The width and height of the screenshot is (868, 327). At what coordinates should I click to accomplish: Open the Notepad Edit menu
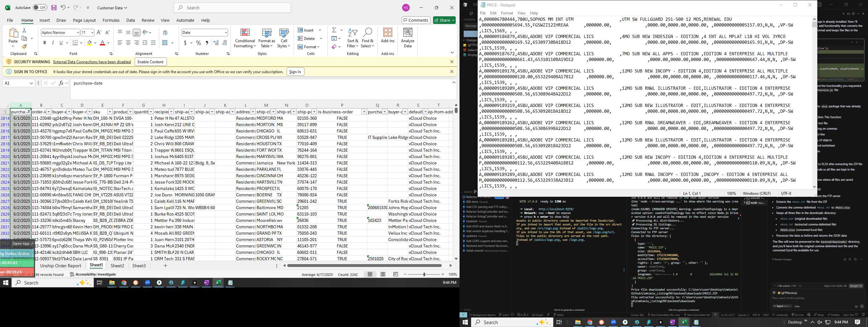point(493,13)
